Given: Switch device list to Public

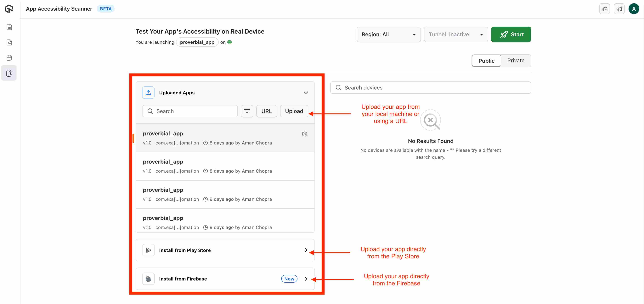Looking at the screenshot, I should pyautogui.click(x=486, y=61).
